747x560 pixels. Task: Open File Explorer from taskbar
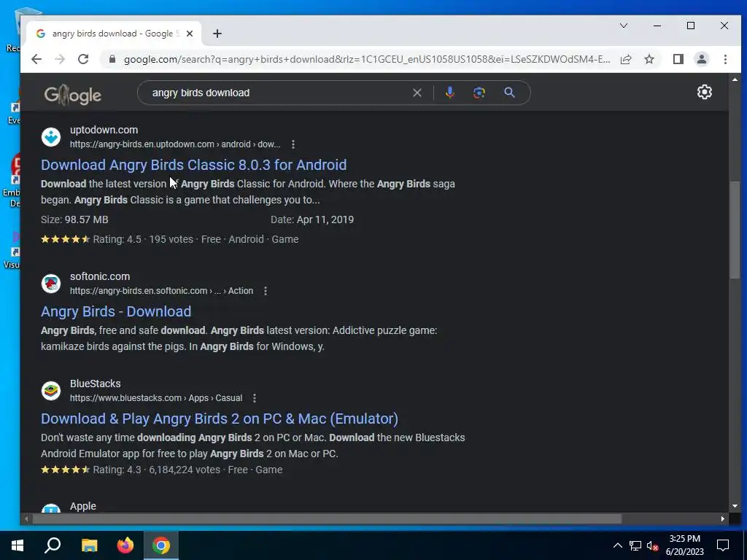pyautogui.click(x=89, y=545)
